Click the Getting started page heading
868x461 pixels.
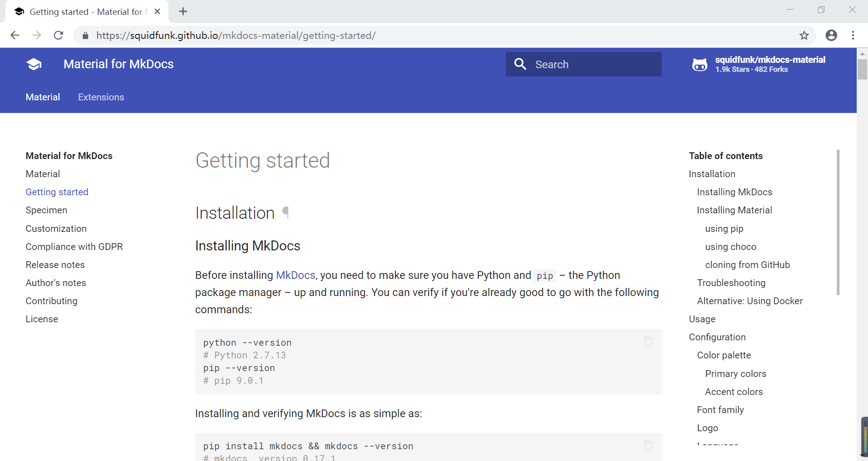(x=263, y=160)
